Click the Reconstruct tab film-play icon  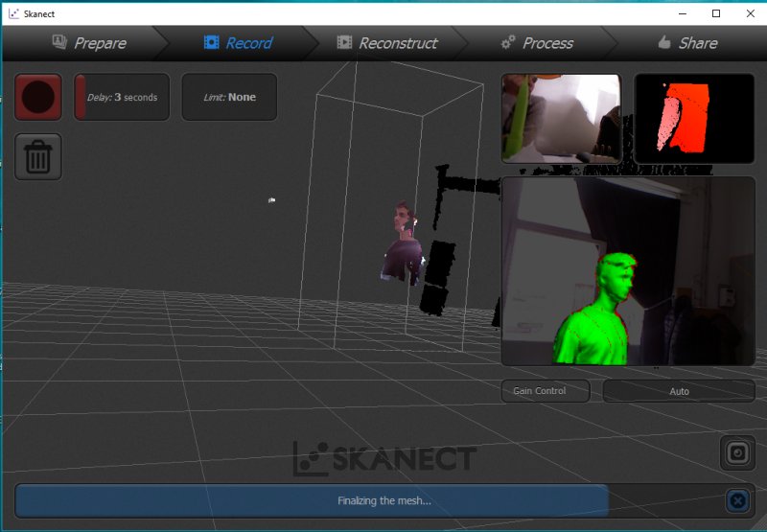(344, 42)
